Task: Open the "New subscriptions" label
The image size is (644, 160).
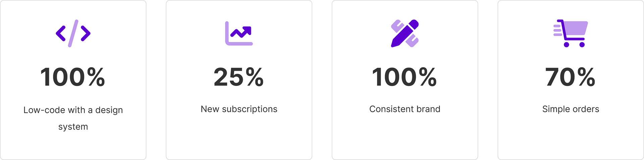Action: [x=239, y=109]
